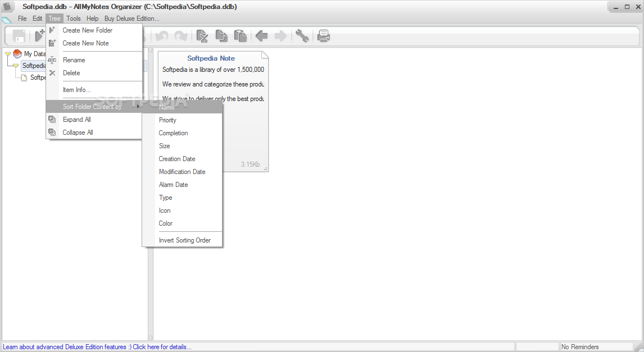644x352 pixels.
Task: Click the Undo toolbar icon
Action: pos(162,36)
